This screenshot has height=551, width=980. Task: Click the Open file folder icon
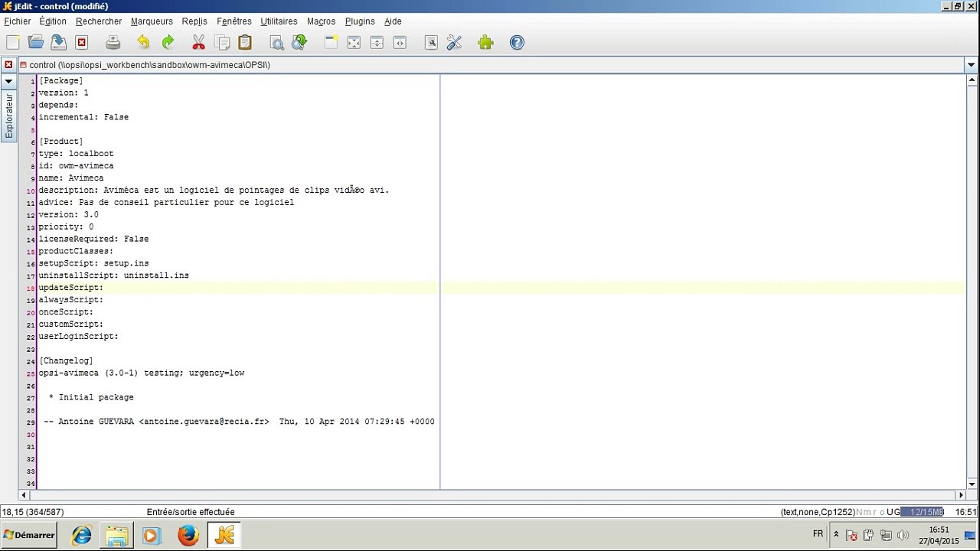click(x=35, y=43)
